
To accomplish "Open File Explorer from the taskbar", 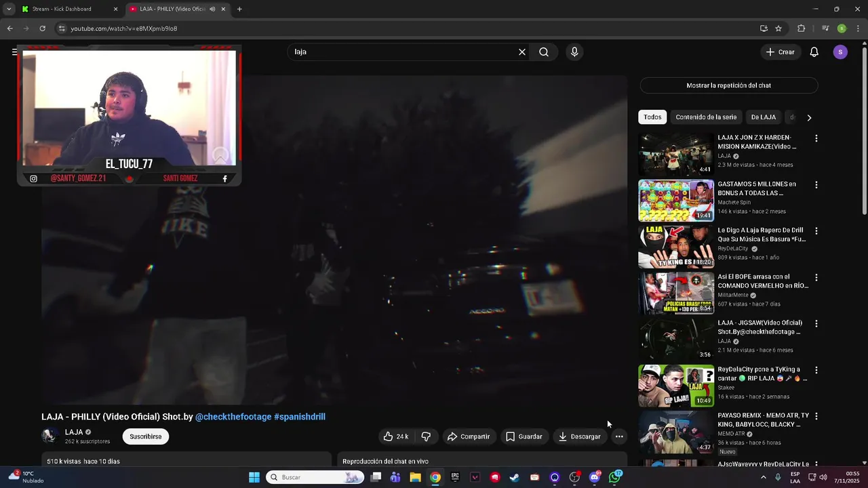I will pos(415,477).
